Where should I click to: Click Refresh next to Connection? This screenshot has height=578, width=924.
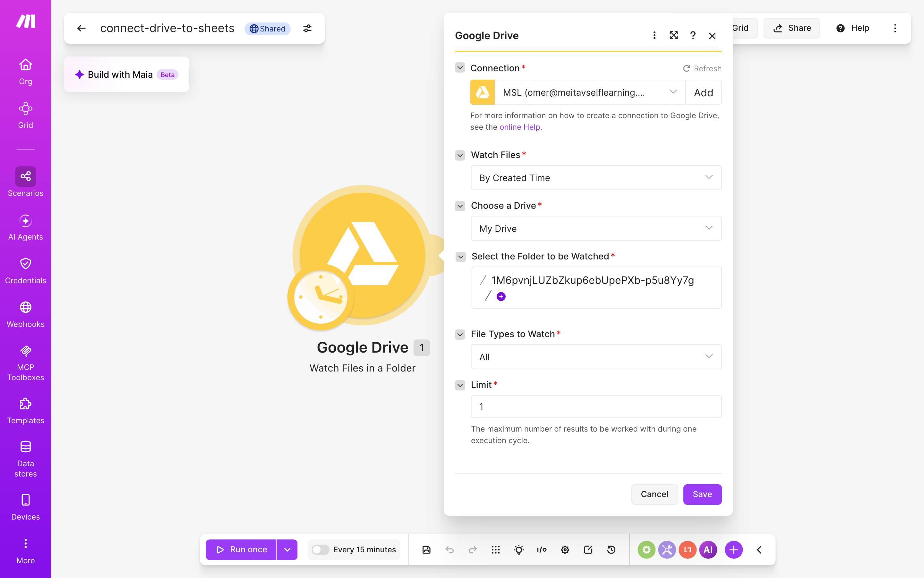(x=702, y=68)
